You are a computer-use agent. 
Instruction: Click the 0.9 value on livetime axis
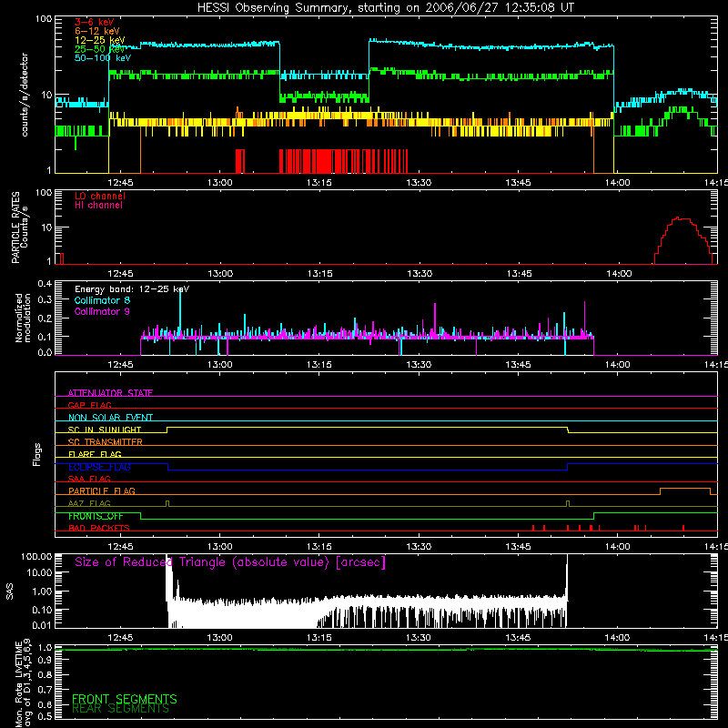45,660
